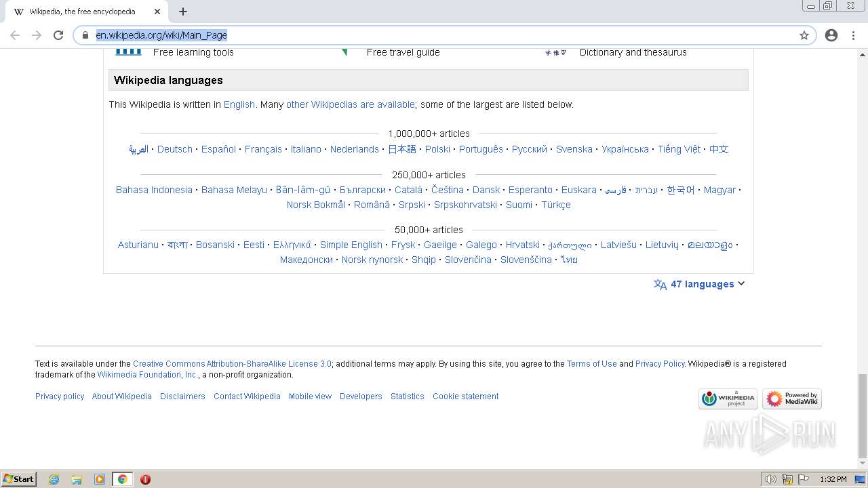Image resolution: width=868 pixels, height=488 pixels.
Task: Click the system tray flag icon
Action: 804,479
